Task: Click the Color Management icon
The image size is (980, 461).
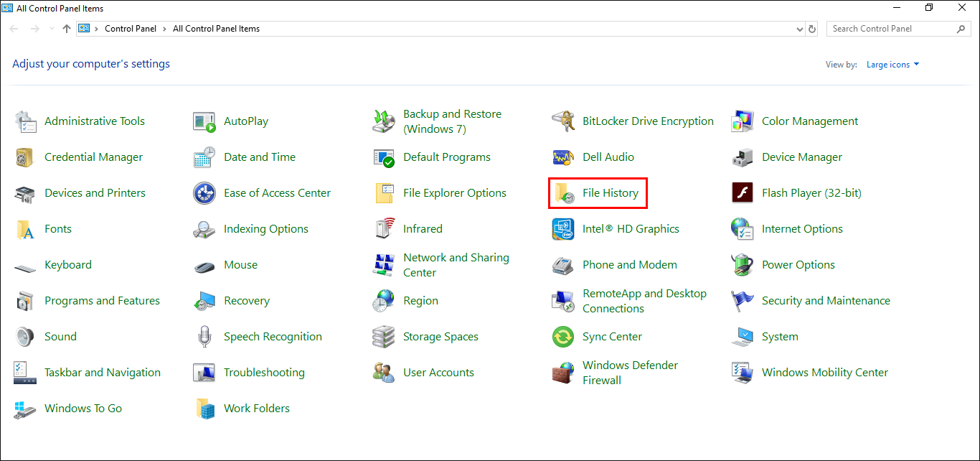Action: click(743, 121)
